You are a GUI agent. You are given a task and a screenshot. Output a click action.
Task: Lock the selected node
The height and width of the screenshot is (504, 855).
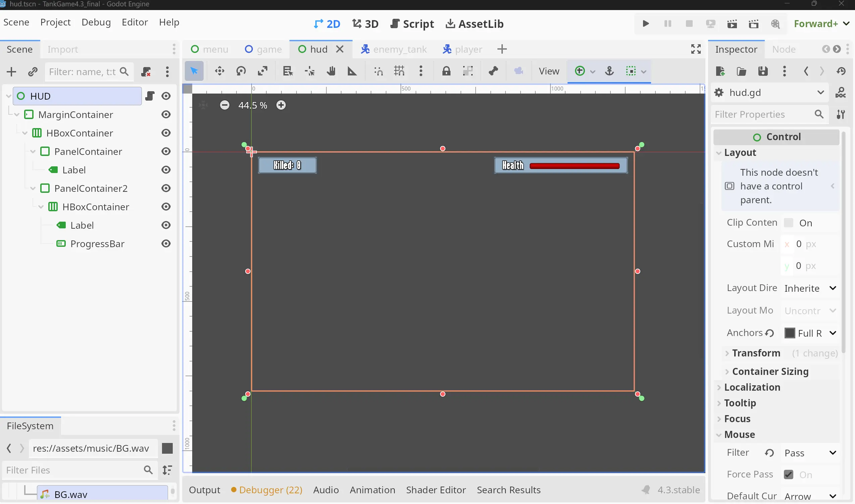[x=446, y=71]
